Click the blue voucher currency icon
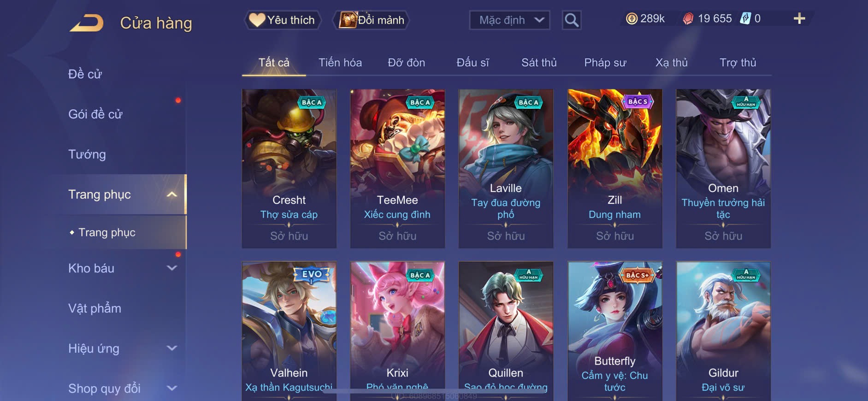The image size is (868, 401). tap(745, 18)
